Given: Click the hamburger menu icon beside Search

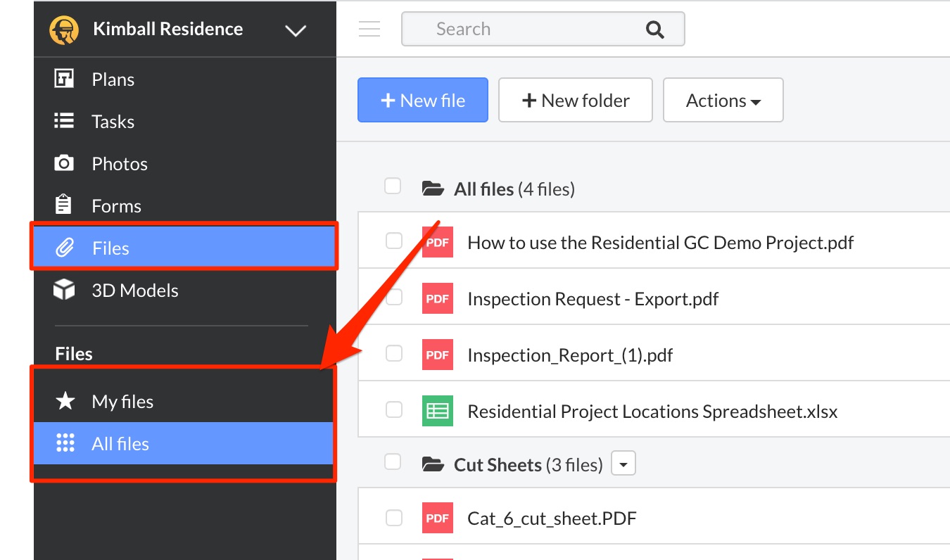Looking at the screenshot, I should pos(369,29).
